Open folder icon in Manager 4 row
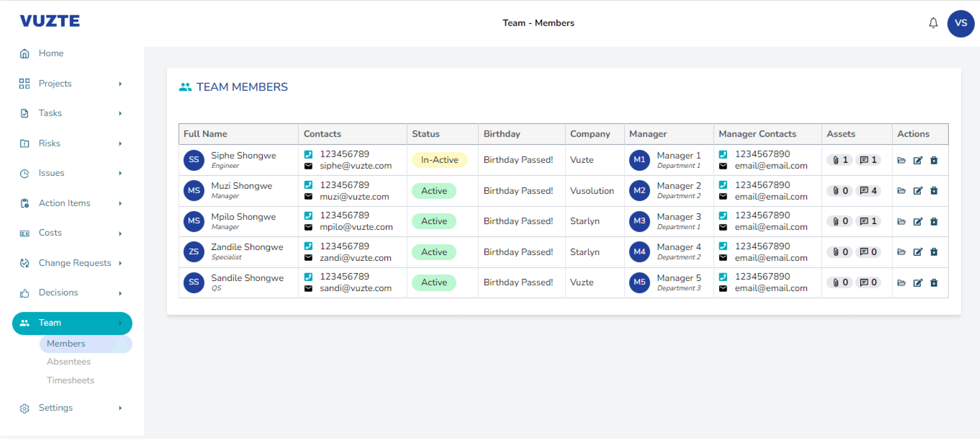The image size is (980, 439). tap(901, 252)
